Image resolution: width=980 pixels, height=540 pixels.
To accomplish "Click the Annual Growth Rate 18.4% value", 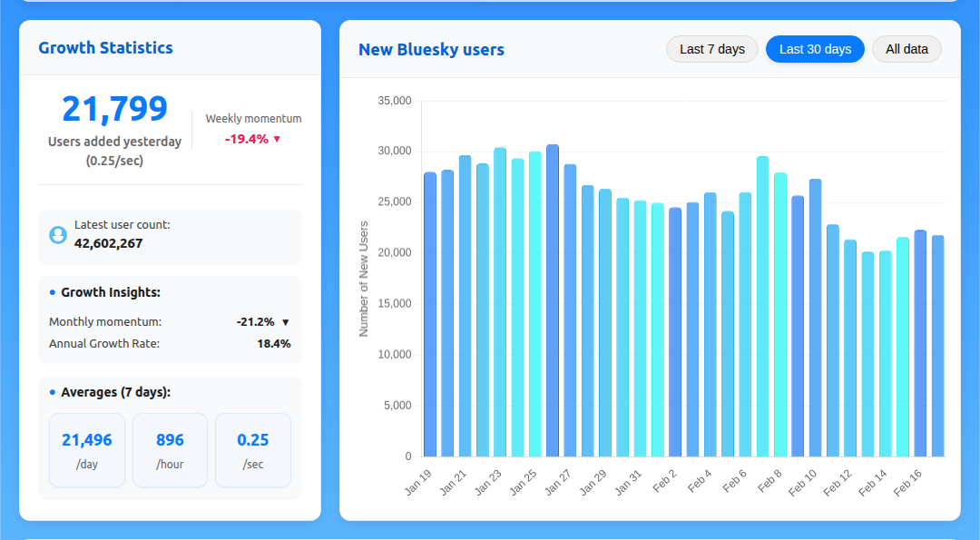I will click(273, 344).
